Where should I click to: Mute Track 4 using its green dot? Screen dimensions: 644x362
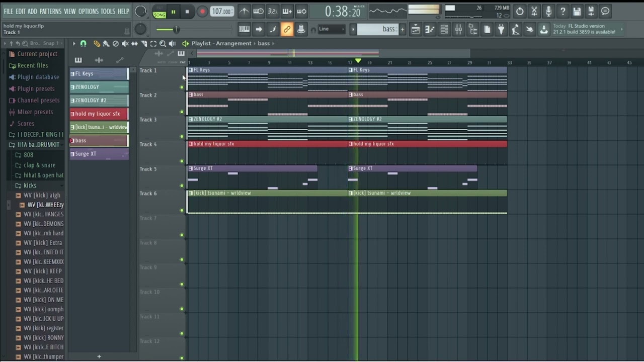coord(182,161)
